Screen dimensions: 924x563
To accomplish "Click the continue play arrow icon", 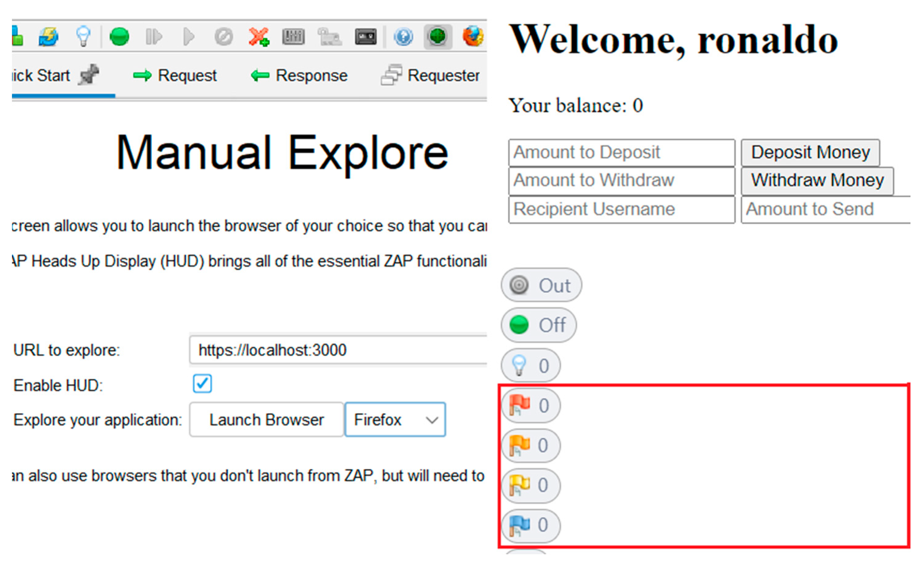I will coord(189,37).
